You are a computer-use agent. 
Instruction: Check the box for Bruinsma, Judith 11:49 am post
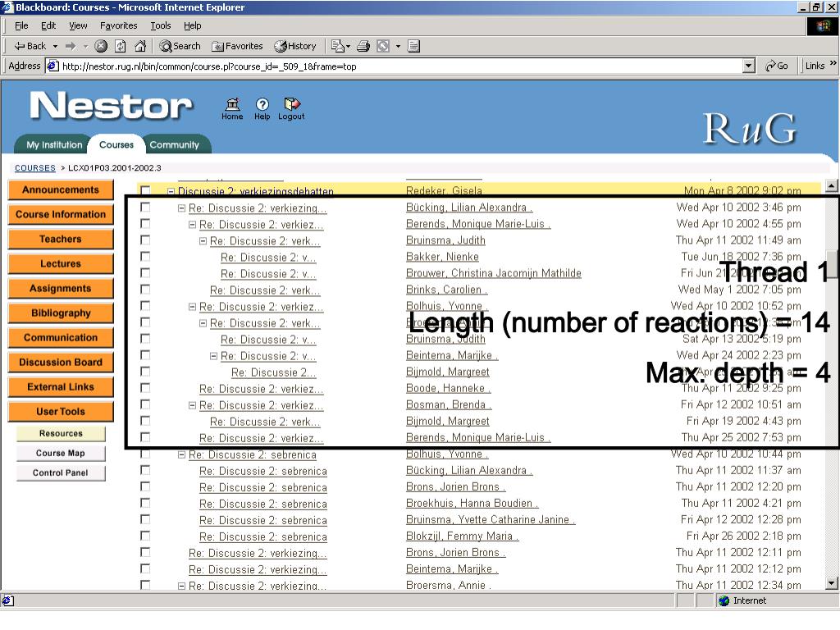(145, 240)
